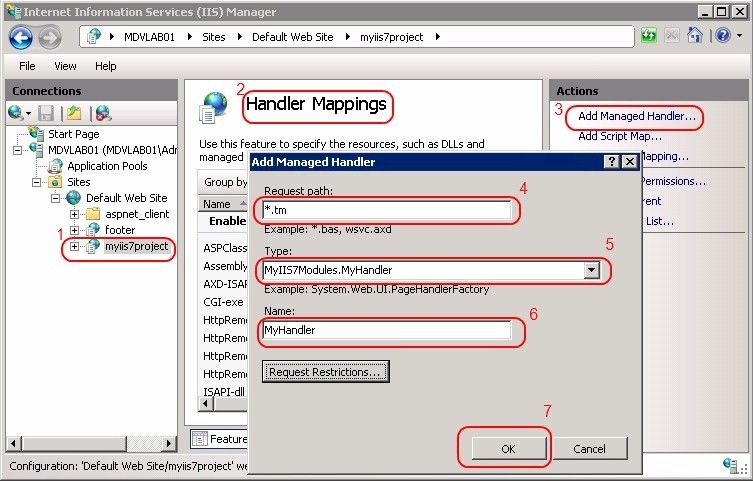The image size is (753, 481).
Task: Click the Application Pools icon
Action: pos(56,166)
